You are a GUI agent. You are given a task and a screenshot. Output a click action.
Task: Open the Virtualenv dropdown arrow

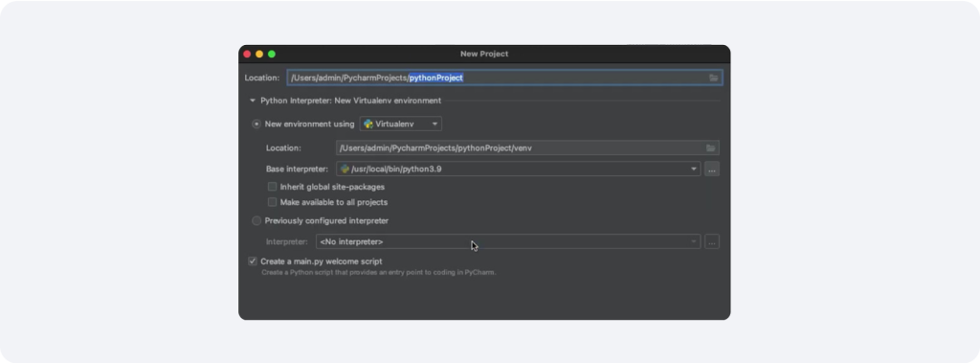(434, 124)
